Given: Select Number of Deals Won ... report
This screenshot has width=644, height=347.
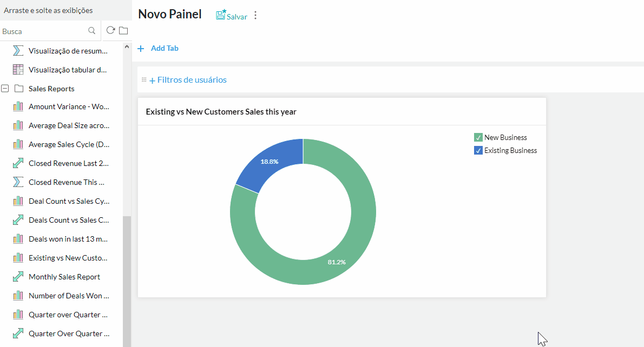Looking at the screenshot, I should coord(69,296).
